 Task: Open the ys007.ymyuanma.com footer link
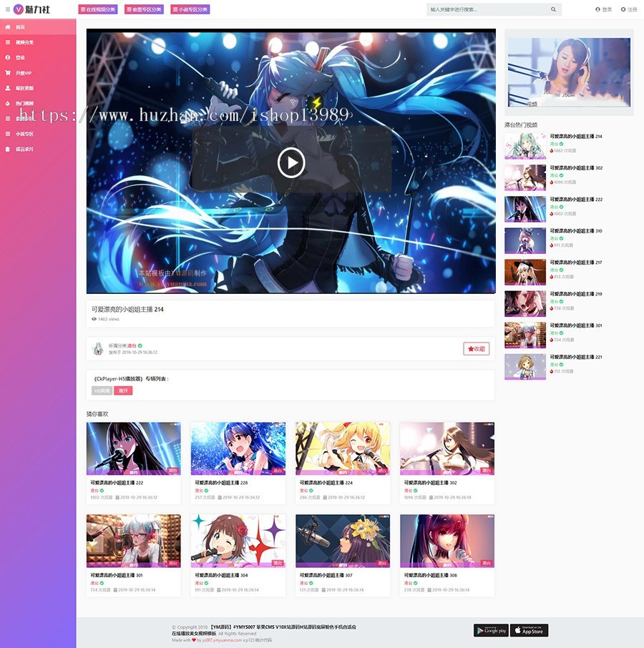click(x=222, y=640)
